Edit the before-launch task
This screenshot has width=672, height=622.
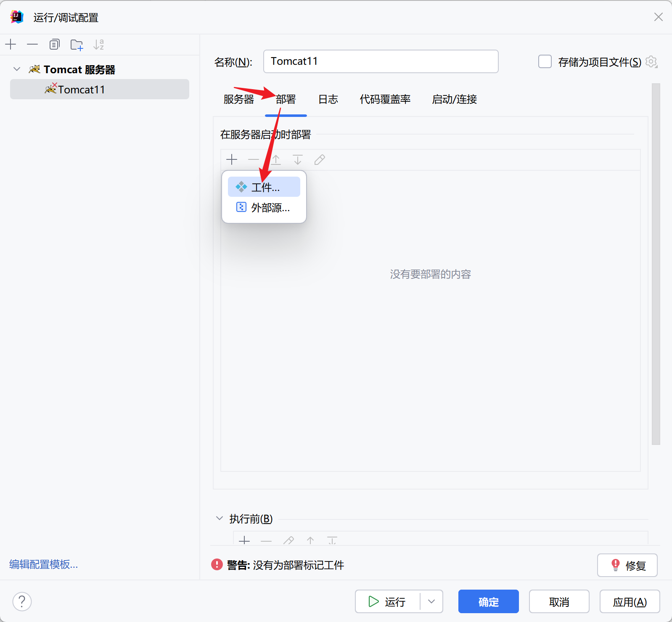(x=288, y=540)
